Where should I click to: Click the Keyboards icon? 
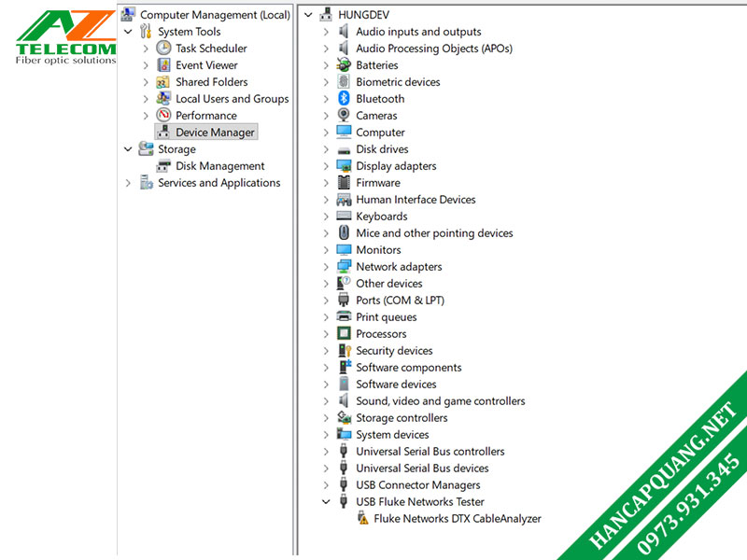click(344, 216)
